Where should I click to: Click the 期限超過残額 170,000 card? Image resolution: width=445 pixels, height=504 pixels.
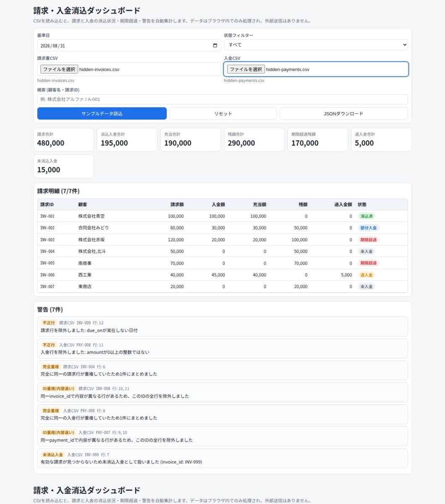point(318,139)
